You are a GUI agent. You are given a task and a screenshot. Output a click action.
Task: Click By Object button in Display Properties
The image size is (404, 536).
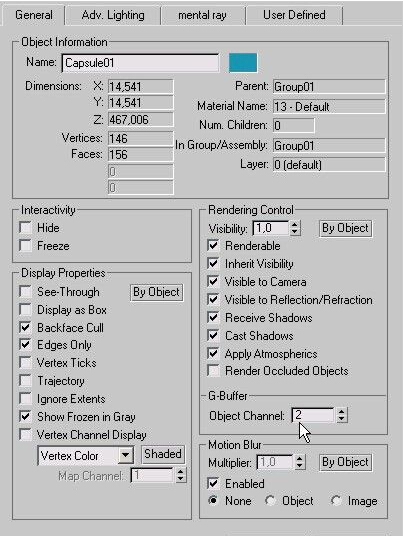point(157,293)
